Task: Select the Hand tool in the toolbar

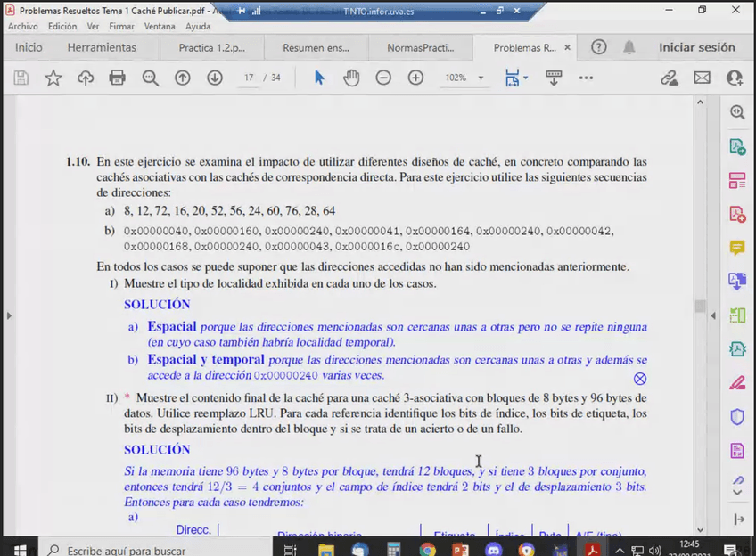Action: [x=351, y=78]
